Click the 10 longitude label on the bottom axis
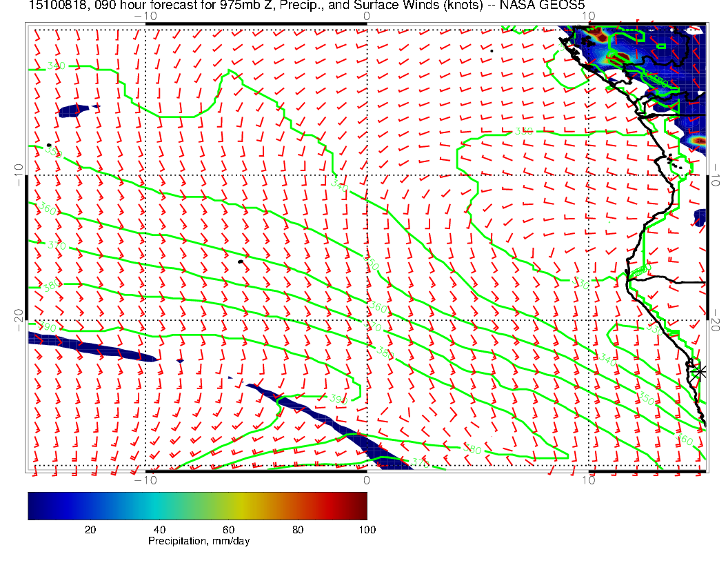Image resolution: width=728 pixels, height=563 pixels. click(588, 480)
